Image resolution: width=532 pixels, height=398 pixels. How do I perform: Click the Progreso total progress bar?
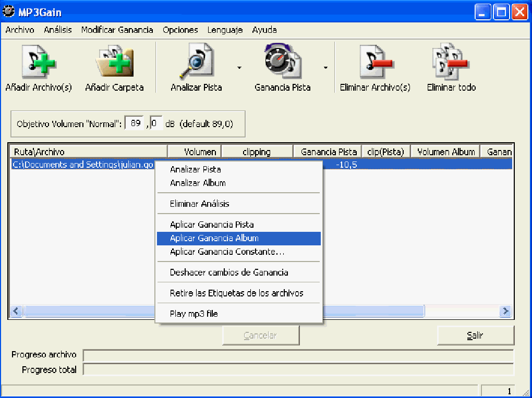pos(298,369)
